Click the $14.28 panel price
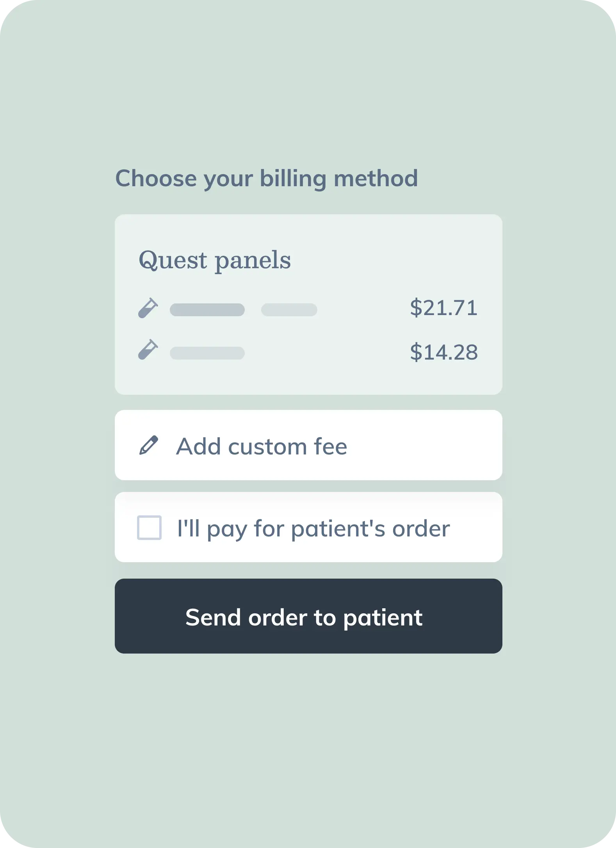 (x=444, y=352)
